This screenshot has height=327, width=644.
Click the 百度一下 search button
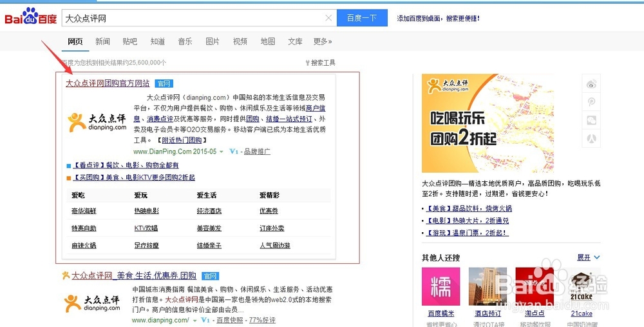pyautogui.click(x=362, y=18)
